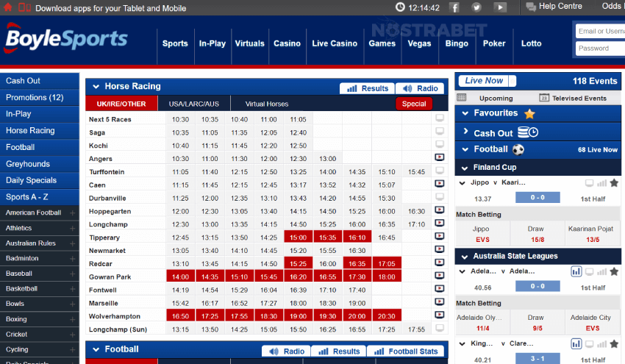
Task: Click the TV icon in Saga row
Action: (439, 131)
